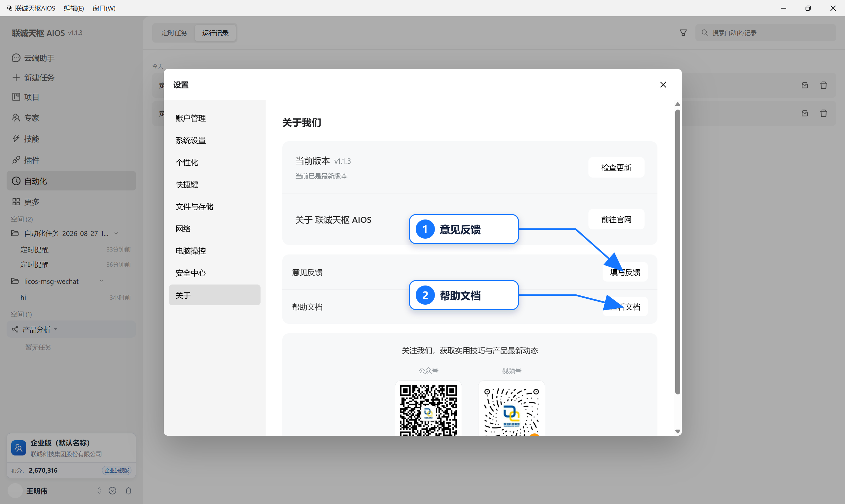Click the filter funnel icon

click(x=683, y=33)
